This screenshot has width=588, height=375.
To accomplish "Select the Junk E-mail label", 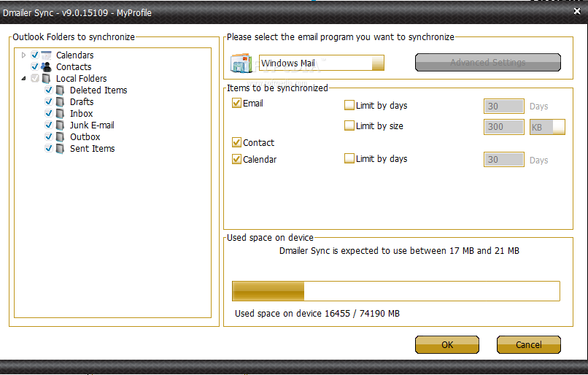I will click(x=92, y=125).
